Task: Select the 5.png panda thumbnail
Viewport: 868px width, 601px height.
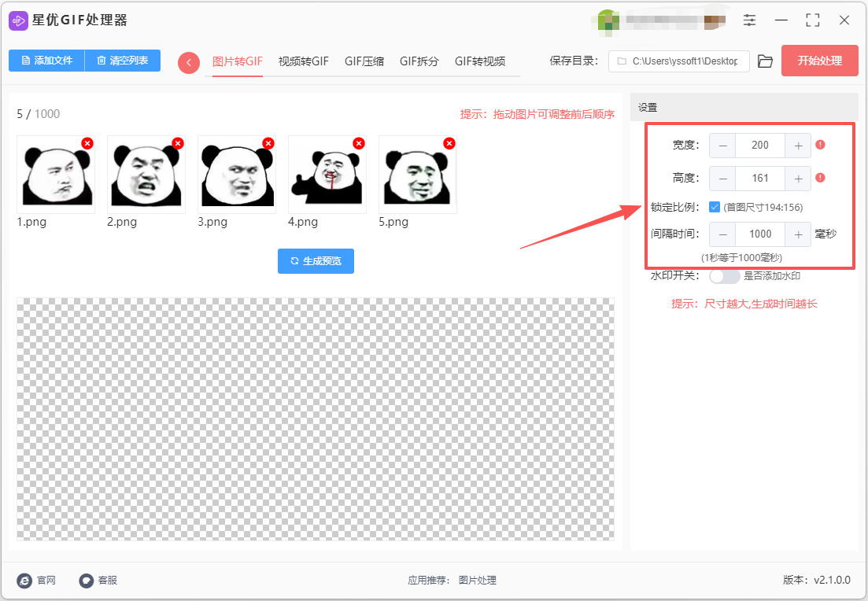Action: point(418,175)
